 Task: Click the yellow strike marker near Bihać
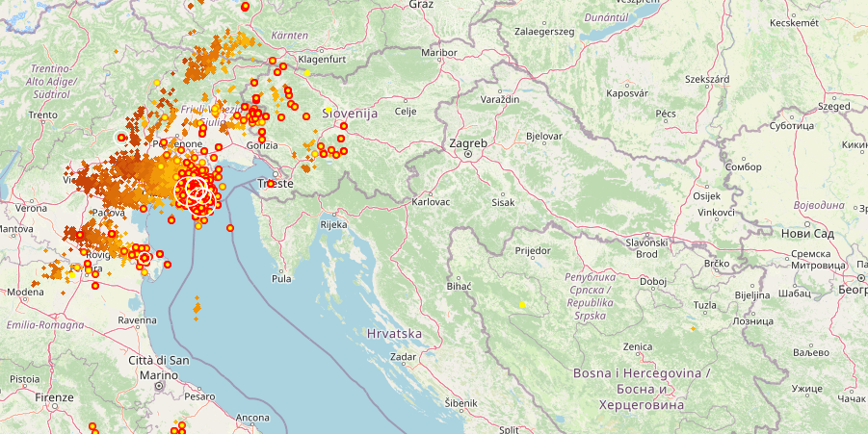coord(522,305)
